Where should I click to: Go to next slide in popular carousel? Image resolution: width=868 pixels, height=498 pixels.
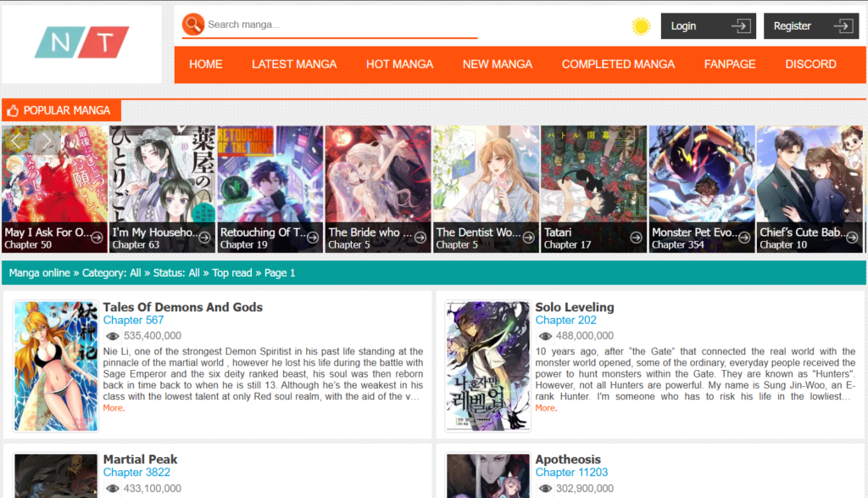click(46, 141)
